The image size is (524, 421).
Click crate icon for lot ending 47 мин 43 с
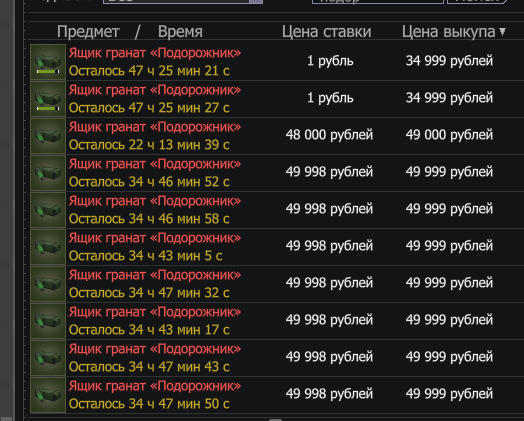48,359
